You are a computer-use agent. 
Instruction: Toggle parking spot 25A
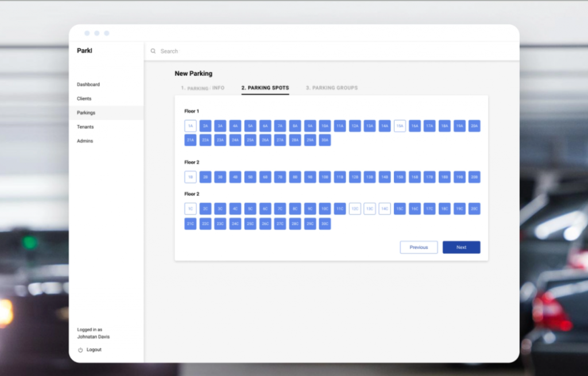[x=250, y=140]
